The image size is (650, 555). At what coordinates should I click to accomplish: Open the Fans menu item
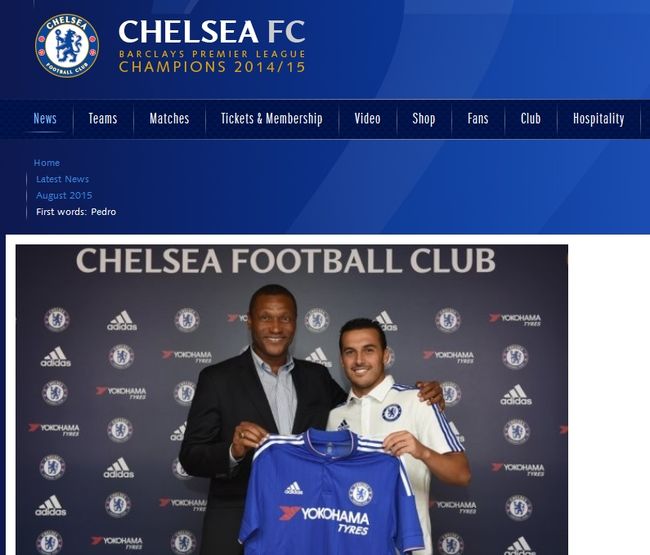pyautogui.click(x=478, y=119)
